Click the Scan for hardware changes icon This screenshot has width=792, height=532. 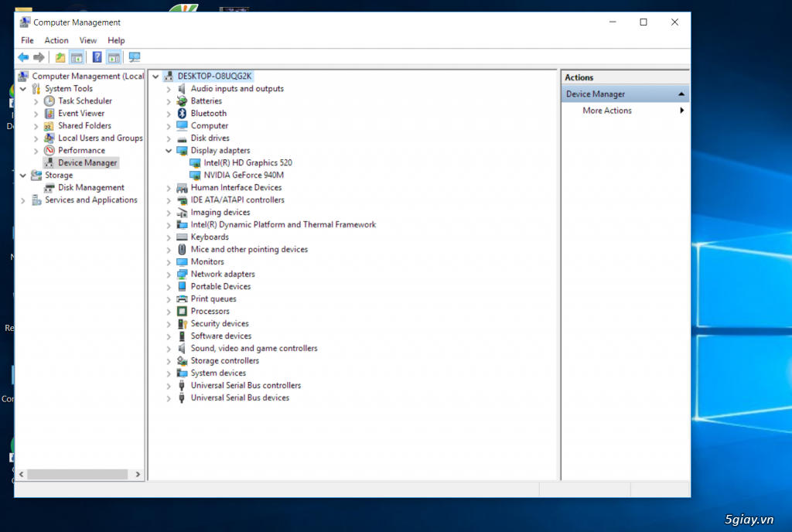[x=135, y=57]
